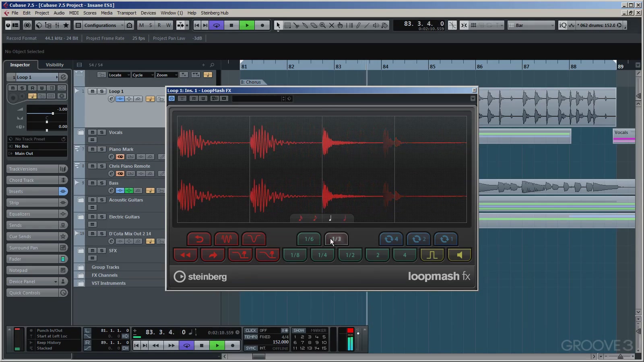Screen dimensions: 644x362
Task: Click the LoopMash double-arrow rewind button
Action: (186, 255)
